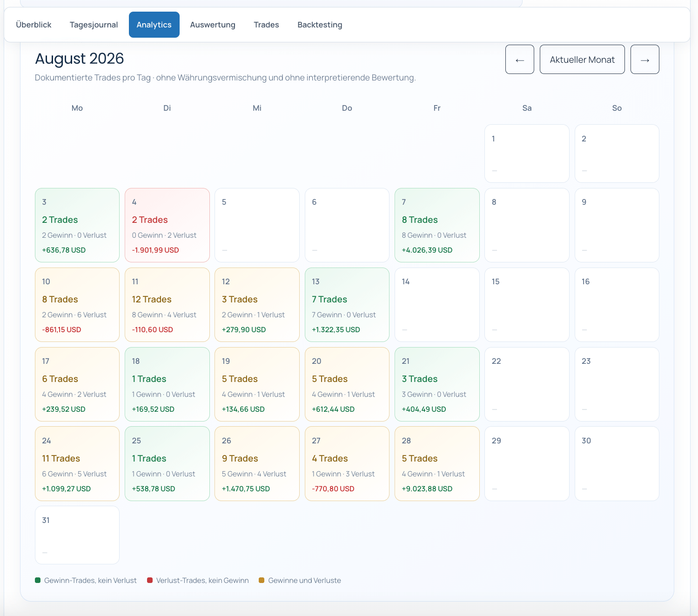698x616 pixels.
Task: Select the empty August 31 day cell
Action: click(x=77, y=535)
